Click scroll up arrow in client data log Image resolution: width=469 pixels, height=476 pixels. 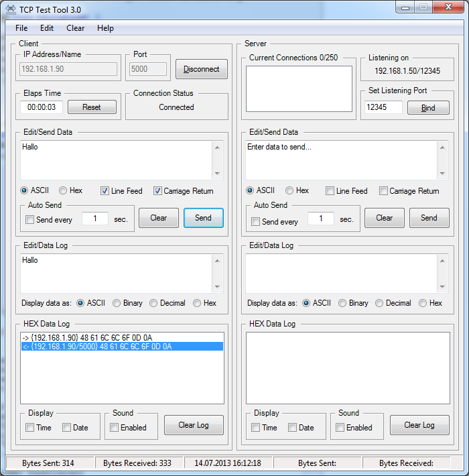[x=217, y=261]
